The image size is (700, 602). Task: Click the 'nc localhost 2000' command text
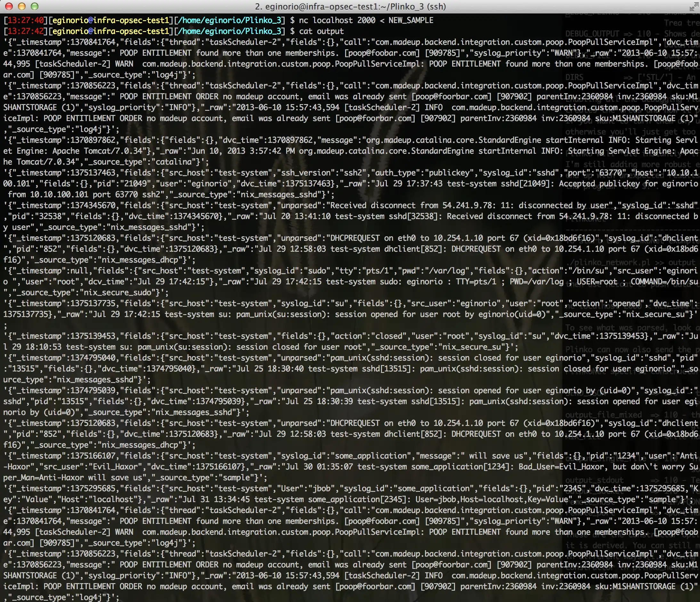[337, 20]
